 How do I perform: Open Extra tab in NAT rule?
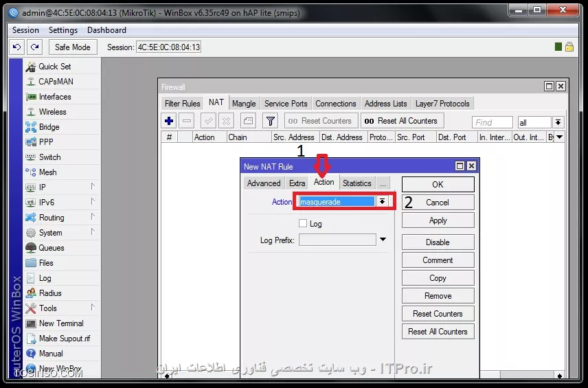coord(297,183)
